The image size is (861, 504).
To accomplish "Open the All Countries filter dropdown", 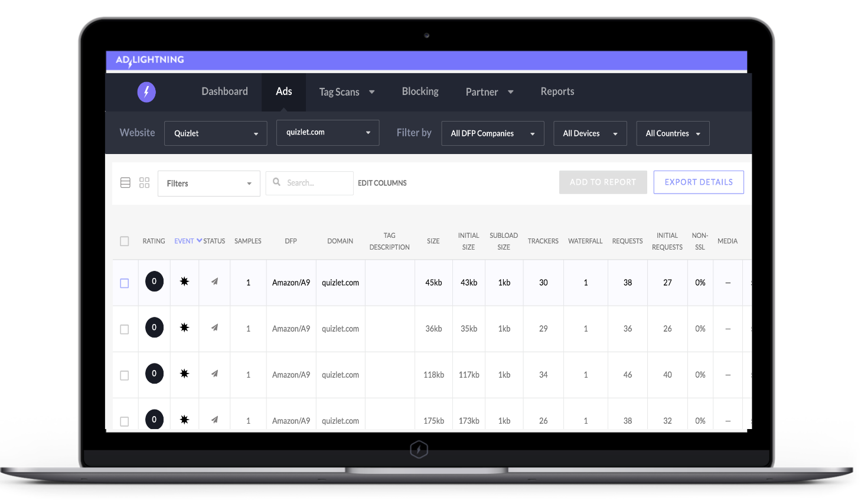I will coord(673,133).
